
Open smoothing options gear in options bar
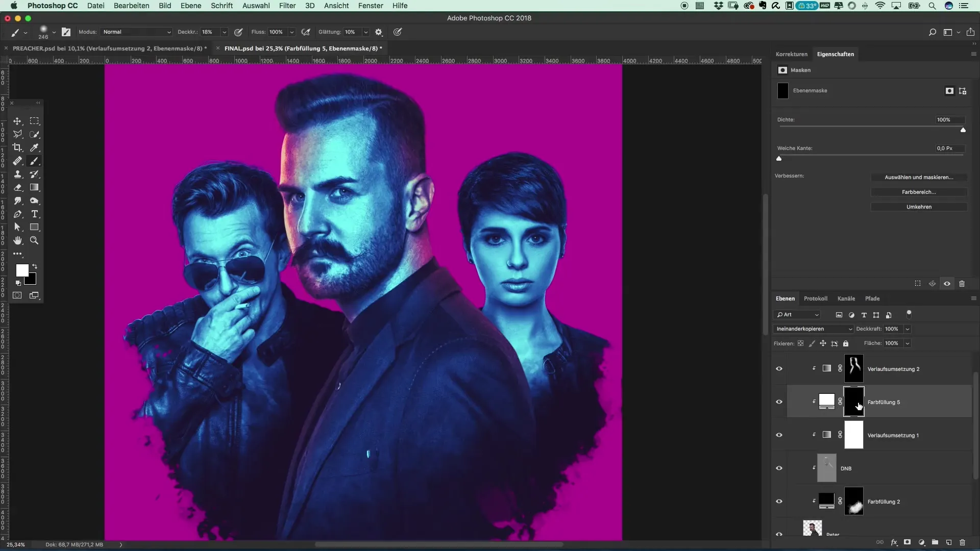379,32
